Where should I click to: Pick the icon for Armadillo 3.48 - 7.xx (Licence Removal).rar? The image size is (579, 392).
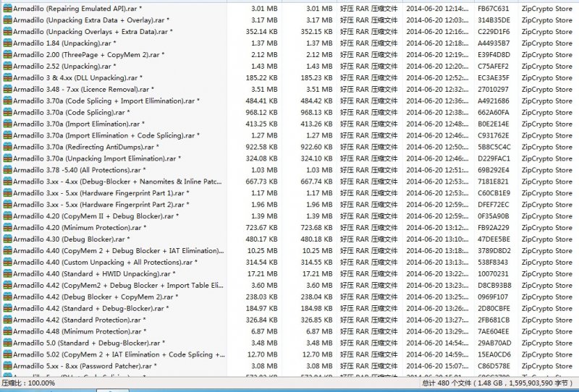[x=7, y=90]
